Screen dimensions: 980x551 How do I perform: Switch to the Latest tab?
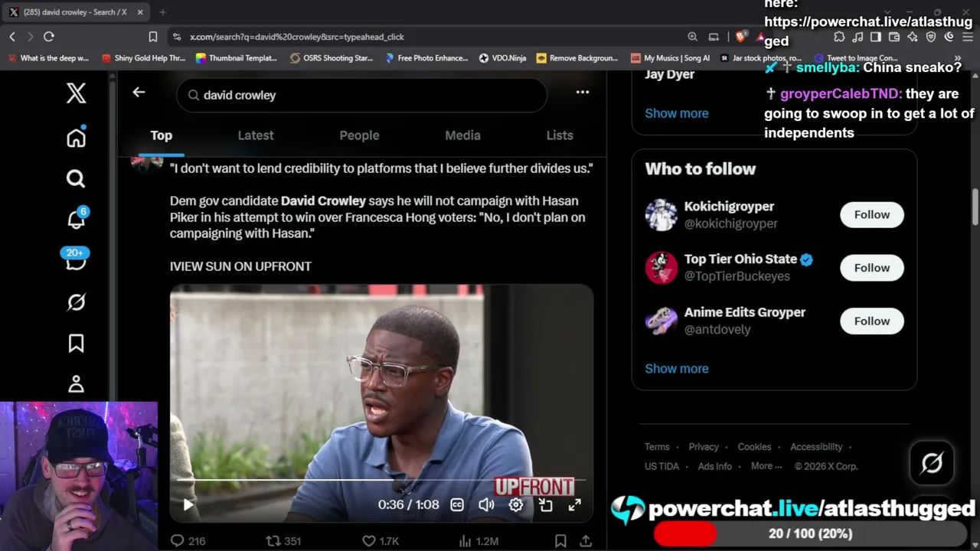point(256,135)
